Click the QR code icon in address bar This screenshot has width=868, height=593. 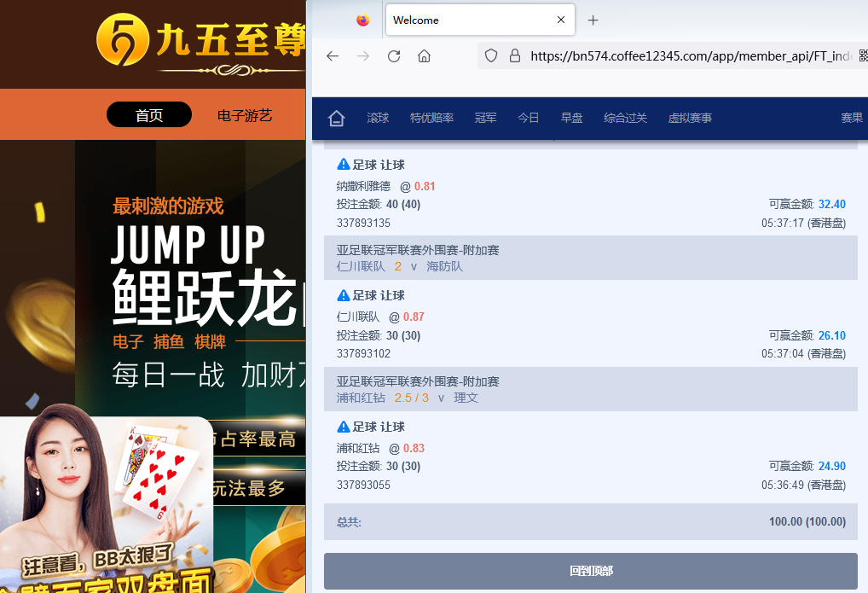[863, 55]
